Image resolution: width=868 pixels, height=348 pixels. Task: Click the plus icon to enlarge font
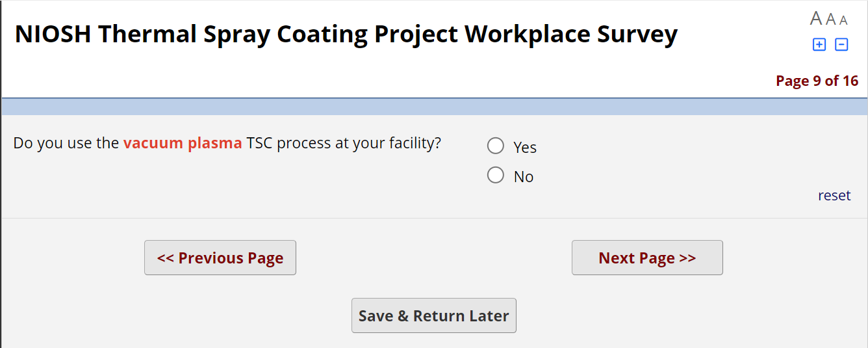tap(819, 45)
